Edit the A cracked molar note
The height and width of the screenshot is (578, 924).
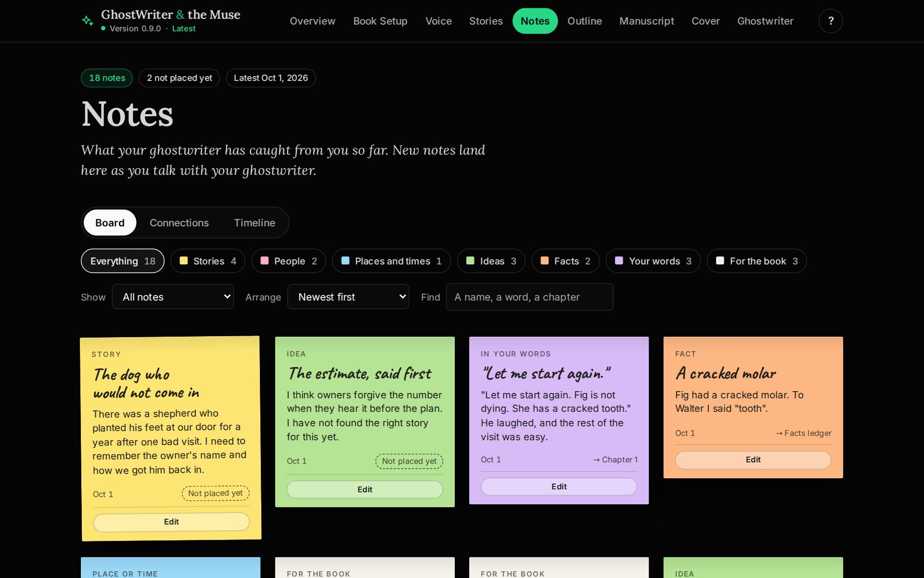753,460
